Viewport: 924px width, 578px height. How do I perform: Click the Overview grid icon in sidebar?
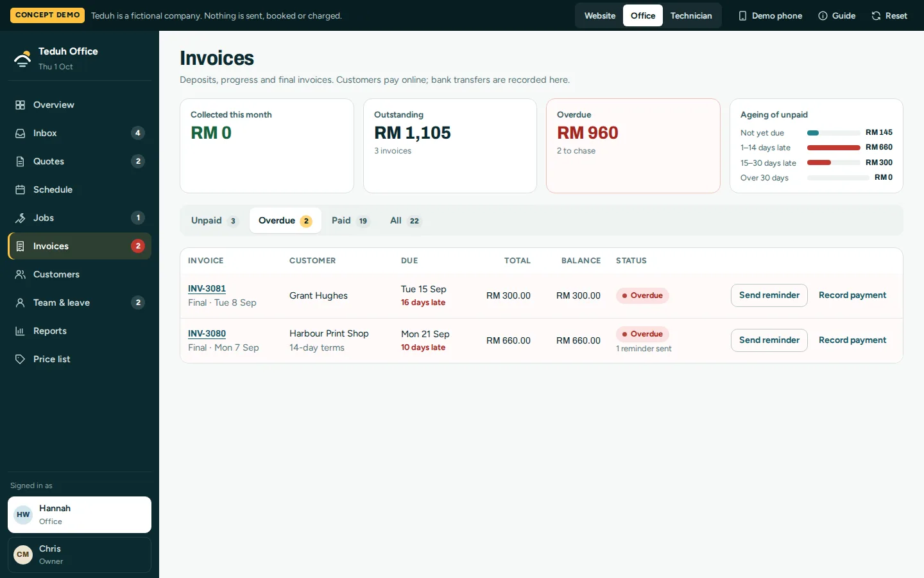pyautogui.click(x=21, y=105)
